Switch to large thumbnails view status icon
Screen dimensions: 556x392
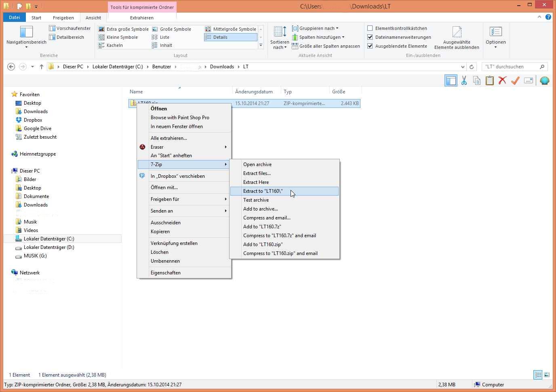547,375
